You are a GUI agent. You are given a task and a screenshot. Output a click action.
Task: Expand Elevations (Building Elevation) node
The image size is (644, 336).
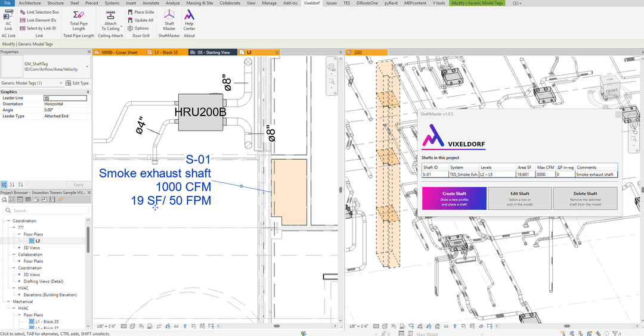point(19,294)
